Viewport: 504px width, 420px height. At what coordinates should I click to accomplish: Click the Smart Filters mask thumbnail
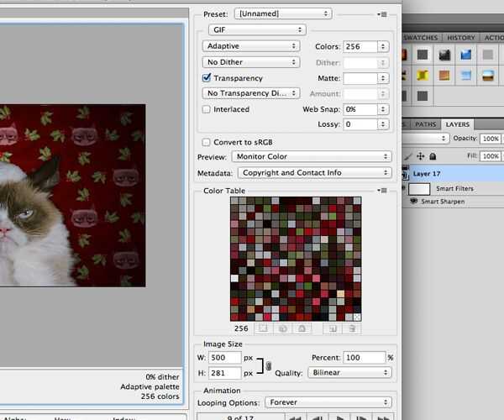coord(419,189)
